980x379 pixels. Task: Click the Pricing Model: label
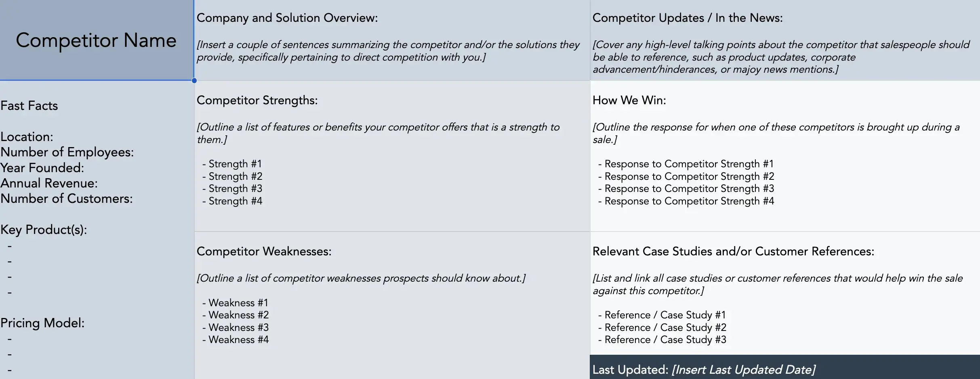tap(42, 323)
